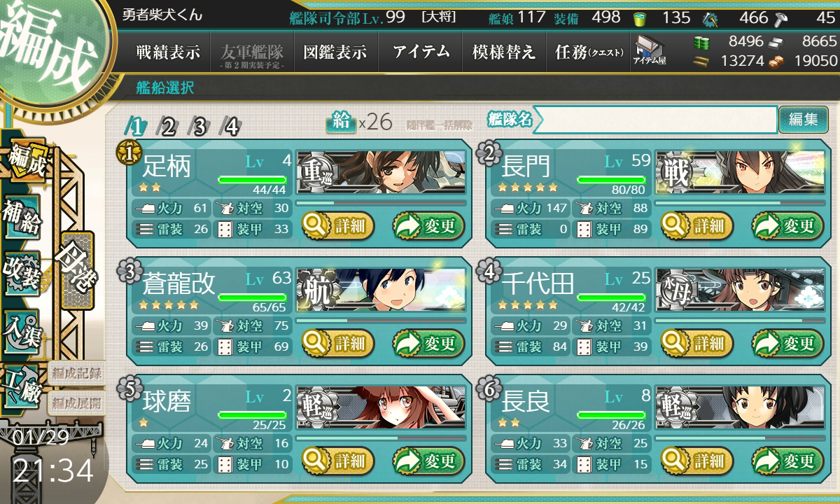Open the 入渠 docking sidebar icon
The image size is (840, 504).
point(22,329)
